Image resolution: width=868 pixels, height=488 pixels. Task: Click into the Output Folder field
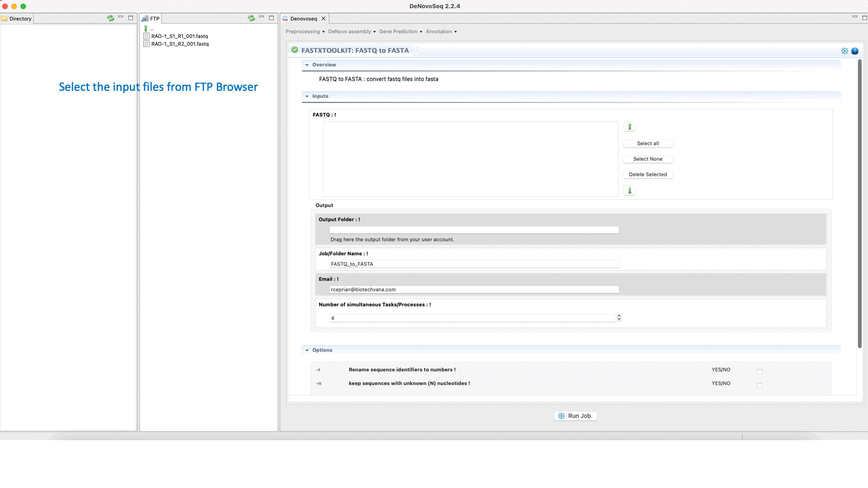474,230
